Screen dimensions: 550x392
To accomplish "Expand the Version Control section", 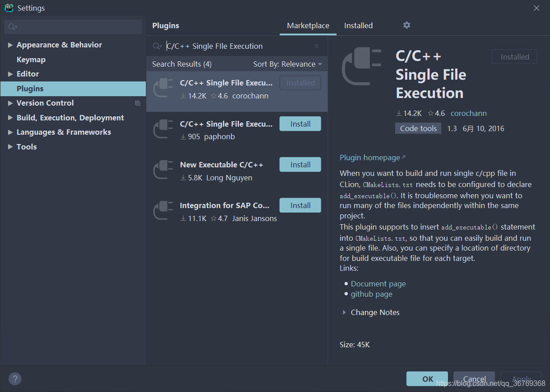I will tap(10, 103).
